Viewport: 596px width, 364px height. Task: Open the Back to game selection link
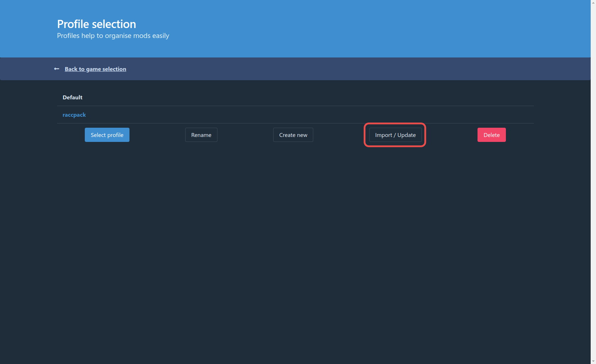[95, 69]
